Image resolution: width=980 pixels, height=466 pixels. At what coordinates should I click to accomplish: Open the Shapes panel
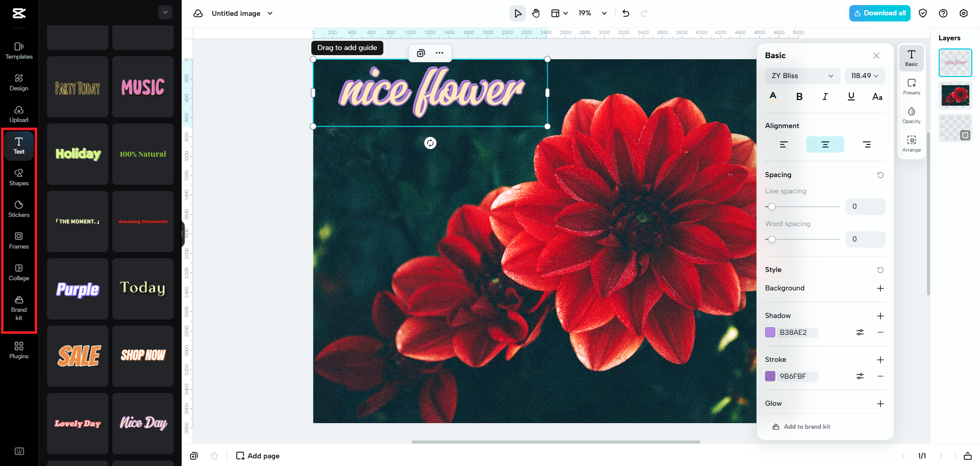19,177
